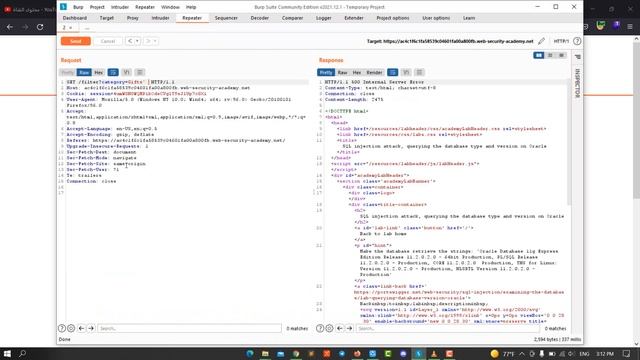Focus the Request search field
640x360 pixels.
click(189, 328)
